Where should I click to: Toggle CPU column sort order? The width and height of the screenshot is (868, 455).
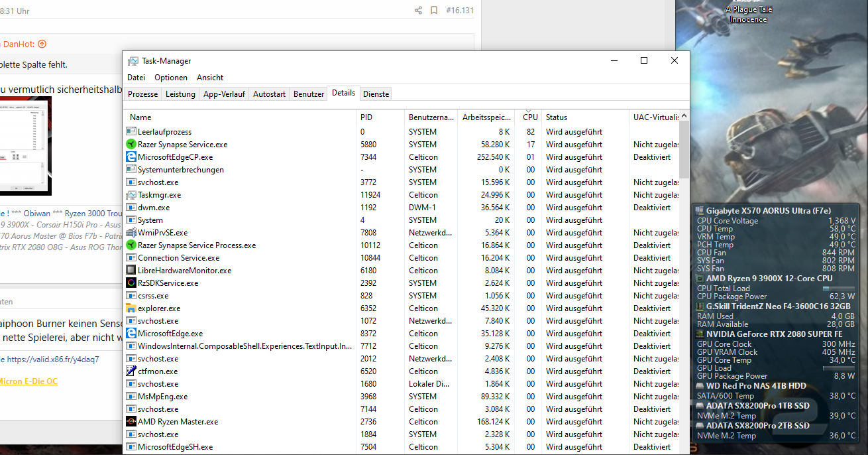pos(528,117)
